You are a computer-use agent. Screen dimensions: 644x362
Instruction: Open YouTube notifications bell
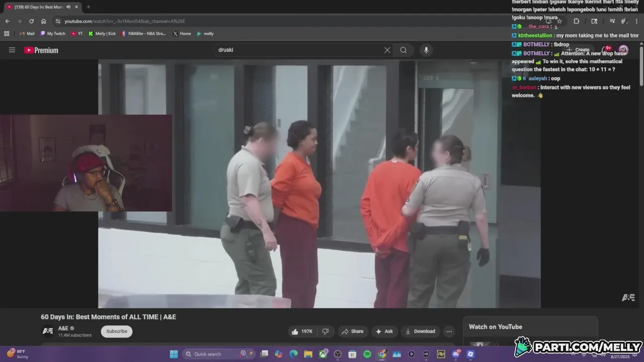[x=606, y=50]
